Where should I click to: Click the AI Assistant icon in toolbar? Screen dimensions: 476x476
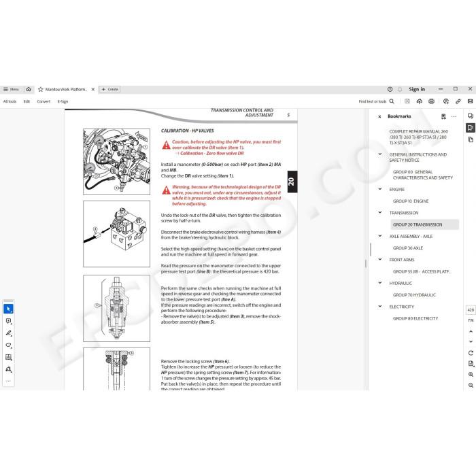446,101
